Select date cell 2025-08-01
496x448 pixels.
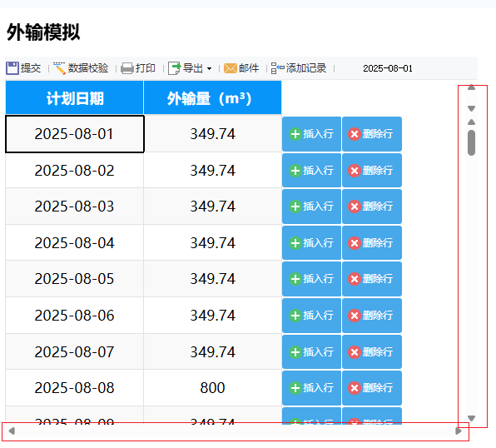pyautogui.click(x=75, y=134)
